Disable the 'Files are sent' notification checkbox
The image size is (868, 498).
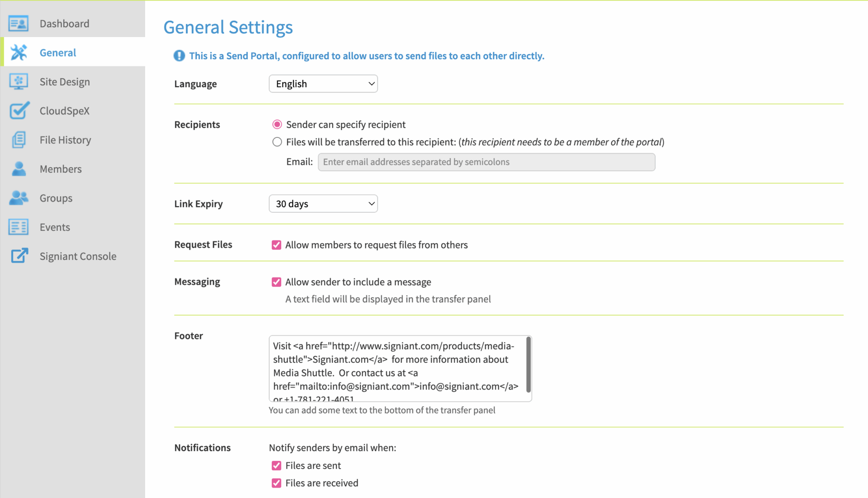click(x=276, y=465)
